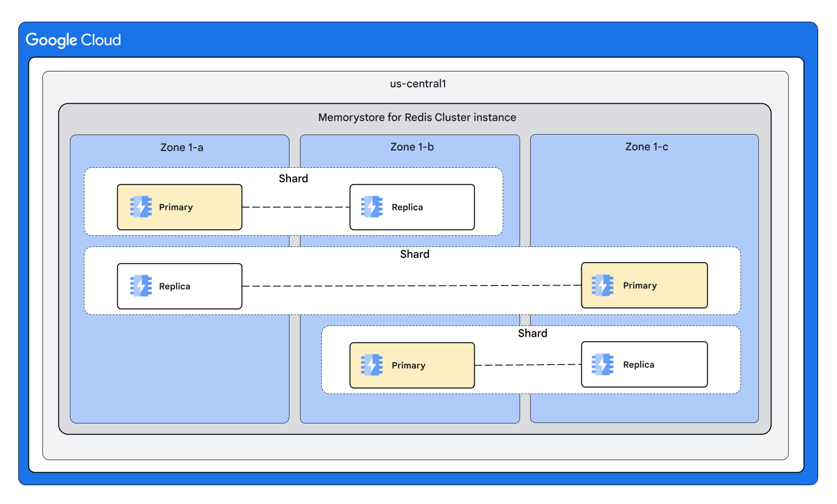Image resolution: width=837 pixels, height=504 pixels.
Task: Toggle the Replica node in the middle shard
Action: (179, 286)
